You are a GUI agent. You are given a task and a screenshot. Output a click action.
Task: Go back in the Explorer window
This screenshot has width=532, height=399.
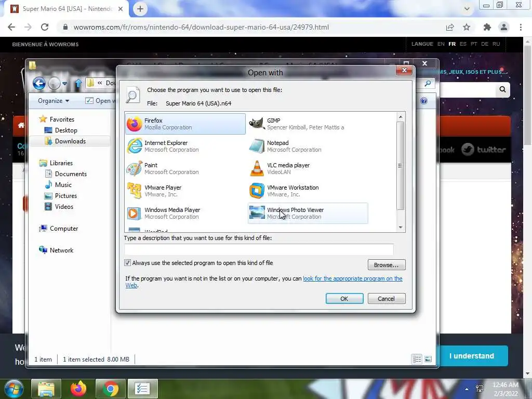point(39,83)
